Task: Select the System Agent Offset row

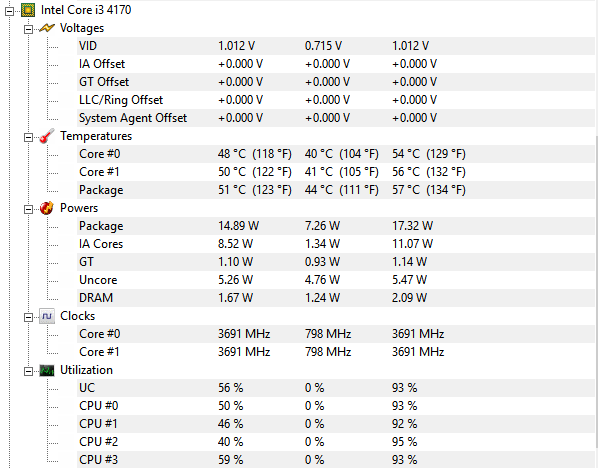Action: [336, 118]
